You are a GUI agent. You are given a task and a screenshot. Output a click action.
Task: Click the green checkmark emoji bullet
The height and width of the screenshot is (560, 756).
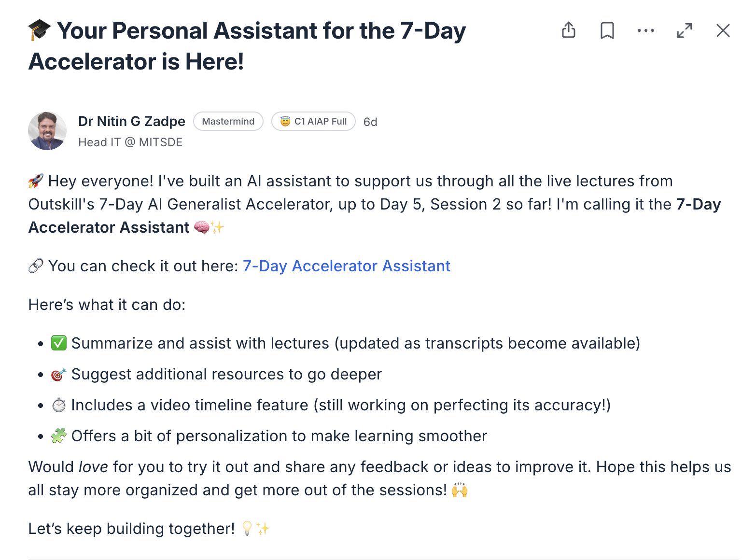59,343
